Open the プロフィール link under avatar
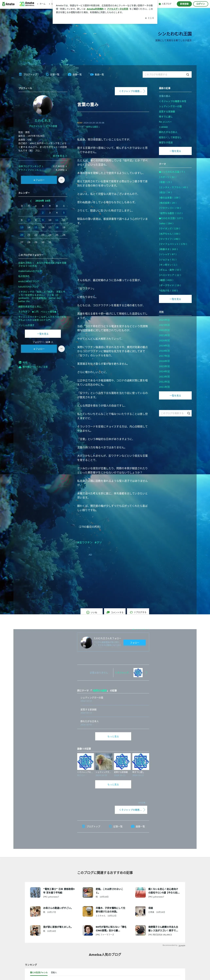 [35, 126]
